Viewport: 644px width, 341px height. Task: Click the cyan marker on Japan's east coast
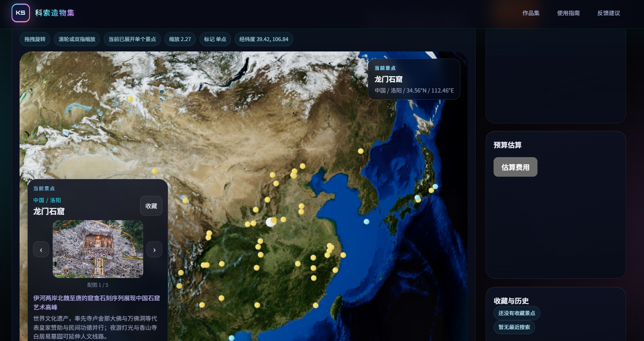pyautogui.click(x=435, y=186)
